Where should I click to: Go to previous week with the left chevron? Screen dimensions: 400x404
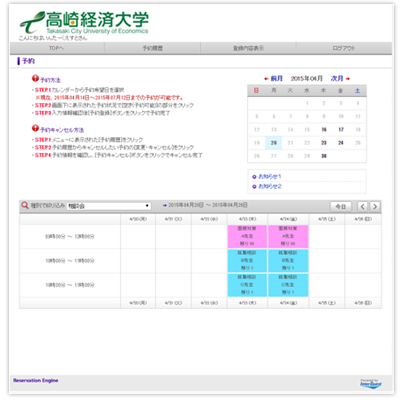362,207
